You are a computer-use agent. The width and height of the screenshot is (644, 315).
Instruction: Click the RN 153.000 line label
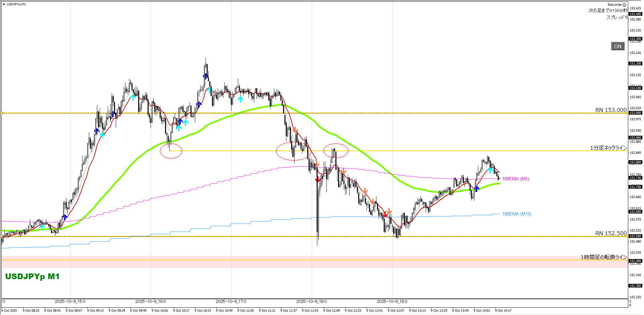(610, 110)
